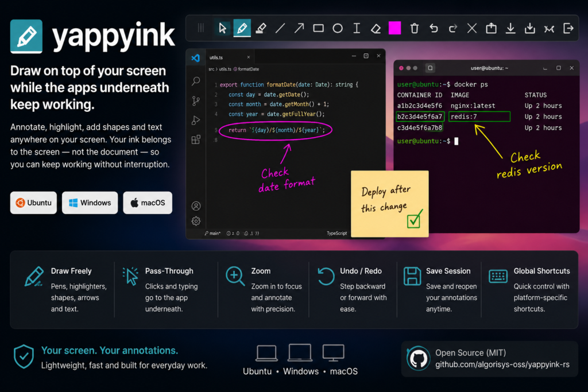Close the utils.ts tab
588x392 pixels.
coord(248,57)
